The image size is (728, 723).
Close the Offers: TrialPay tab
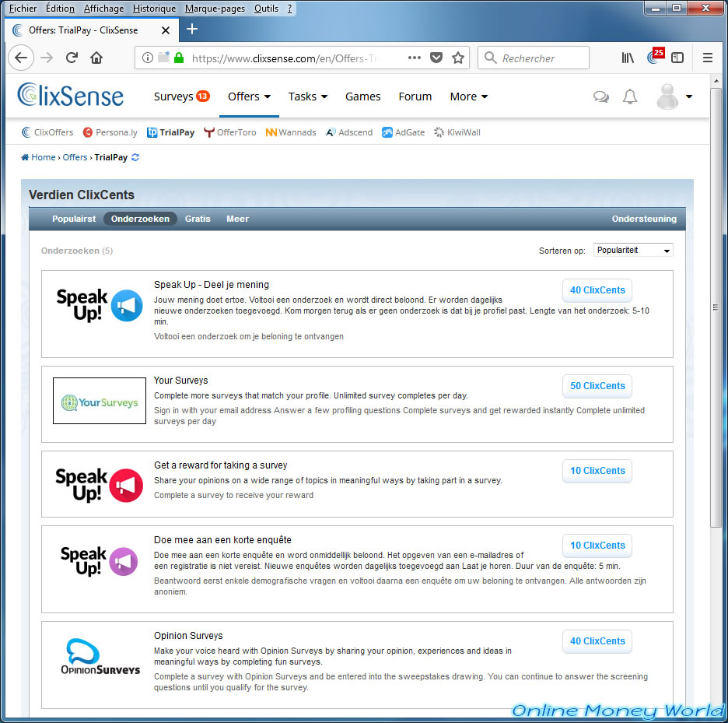point(166,30)
